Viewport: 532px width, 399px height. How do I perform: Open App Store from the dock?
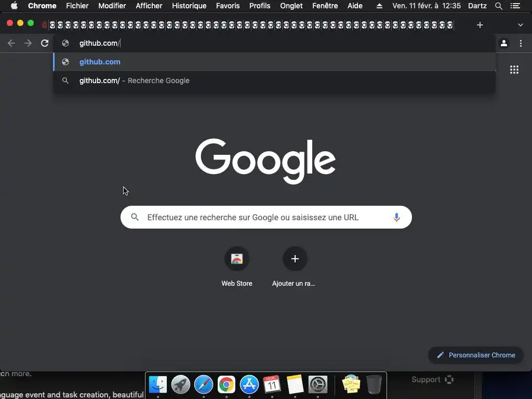click(249, 384)
